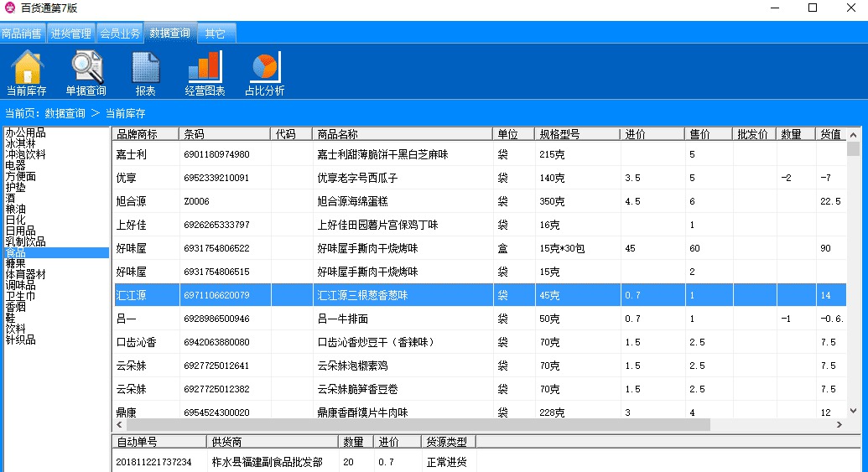The image size is (868, 472).
Task: Select 糖果 category
Action: coord(15,263)
